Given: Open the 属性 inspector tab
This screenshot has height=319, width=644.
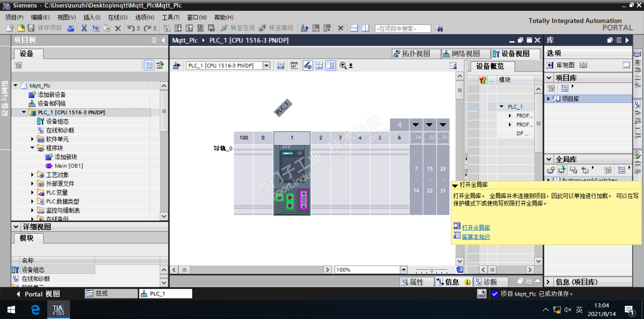Looking at the screenshot, I should coord(416,282).
